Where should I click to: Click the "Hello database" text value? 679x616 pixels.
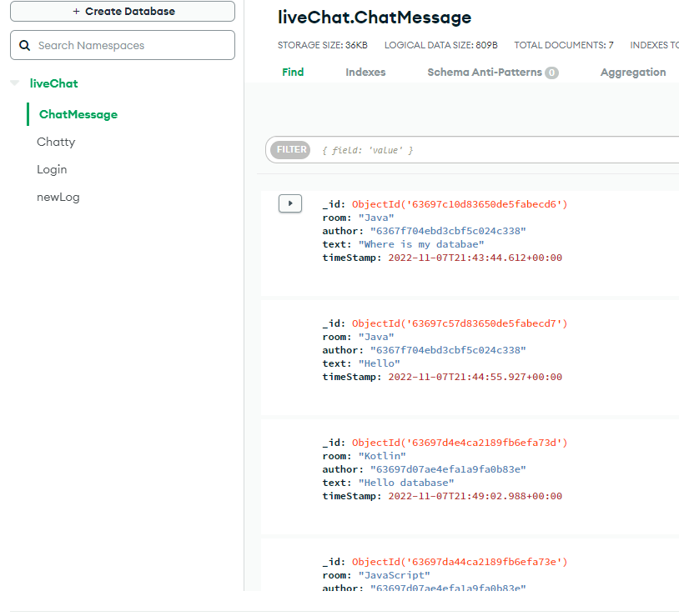click(x=406, y=483)
